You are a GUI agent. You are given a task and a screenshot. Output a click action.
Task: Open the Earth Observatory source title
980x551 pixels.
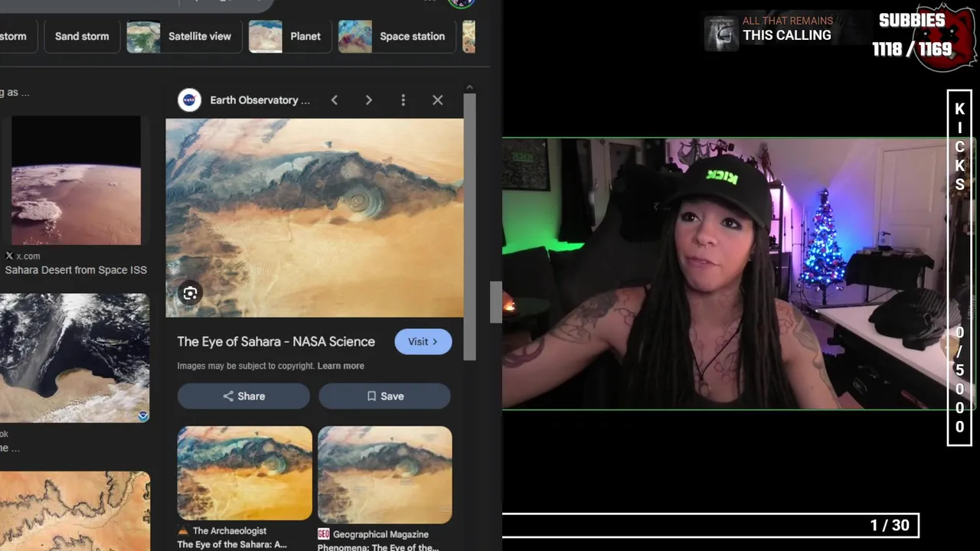click(260, 100)
